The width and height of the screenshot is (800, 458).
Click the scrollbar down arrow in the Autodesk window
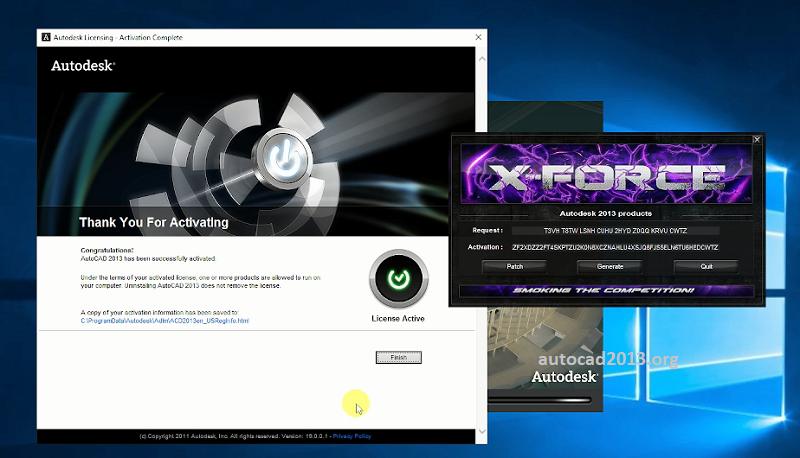pyautogui.click(x=482, y=431)
